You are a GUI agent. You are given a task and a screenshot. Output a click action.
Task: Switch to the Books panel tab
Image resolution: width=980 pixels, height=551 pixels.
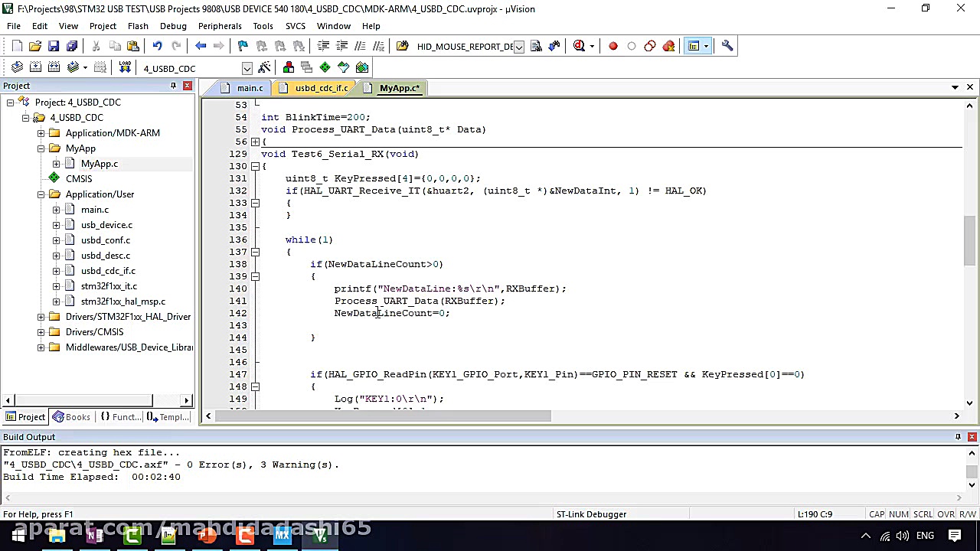click(71, 417)
